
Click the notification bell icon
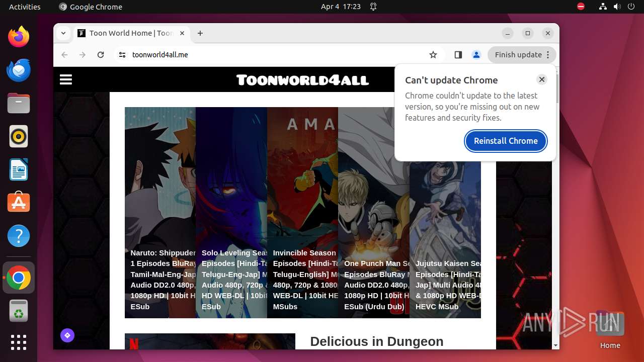pos(373,7)
